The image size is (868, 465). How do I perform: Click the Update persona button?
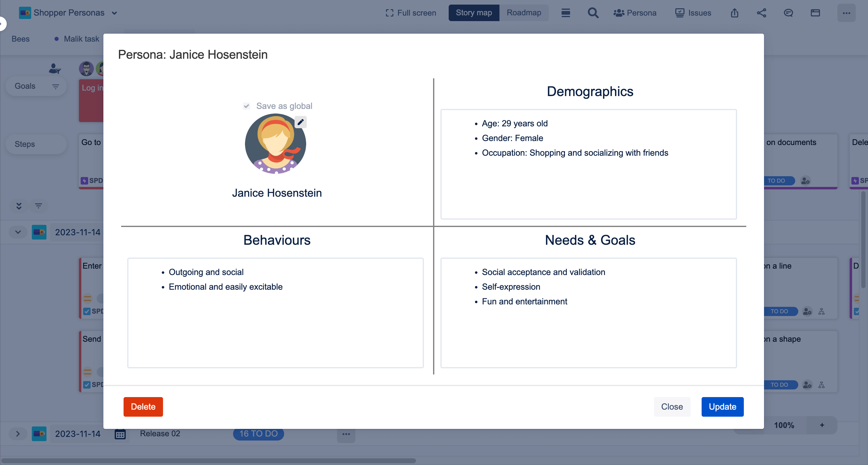[723, 407]
